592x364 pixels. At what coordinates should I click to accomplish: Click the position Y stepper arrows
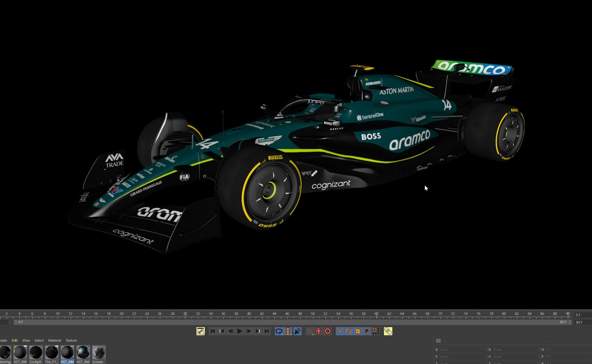486,357
